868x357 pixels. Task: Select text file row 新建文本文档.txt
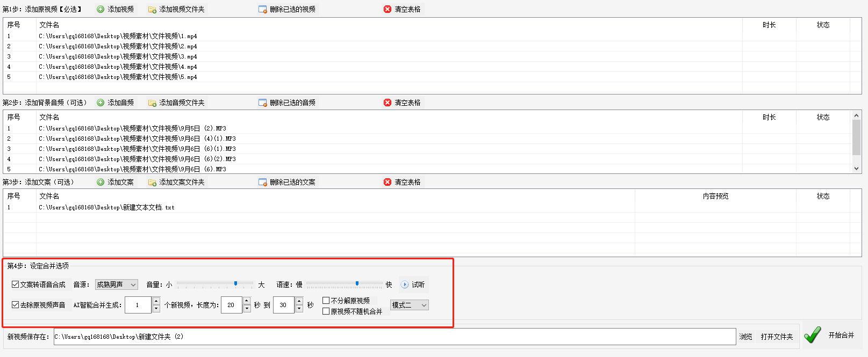coord(432,207)
